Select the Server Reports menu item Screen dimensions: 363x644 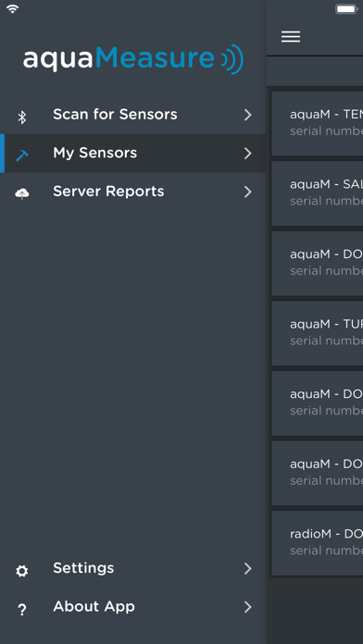(x=133, y=192)
